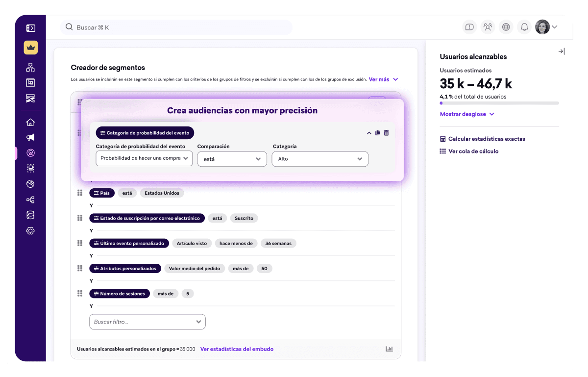Delete the event probability filter

386,133
